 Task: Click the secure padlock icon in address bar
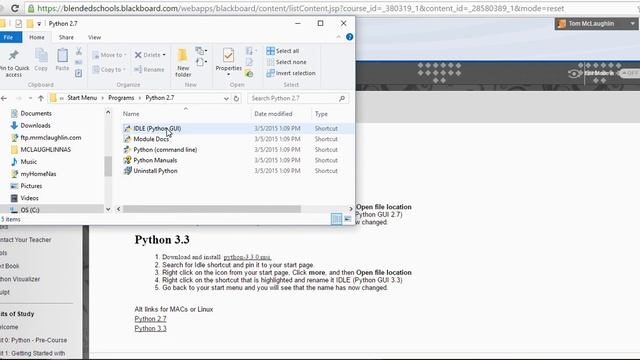31,8
